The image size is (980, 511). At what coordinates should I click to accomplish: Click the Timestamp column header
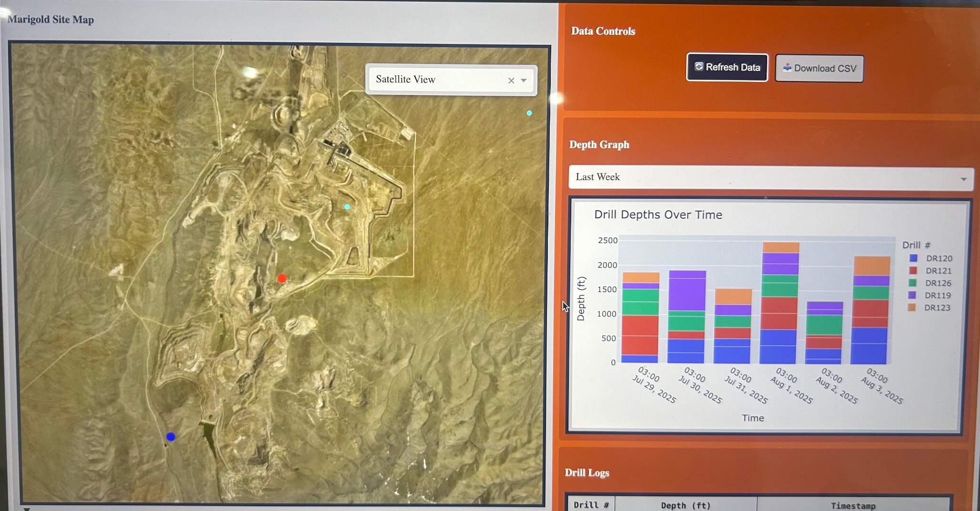853,505
